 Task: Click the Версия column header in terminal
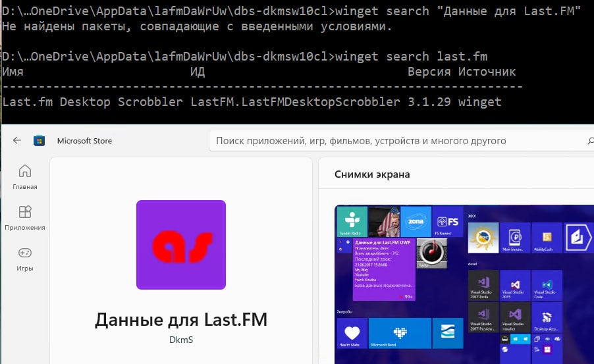coord(429,72)
